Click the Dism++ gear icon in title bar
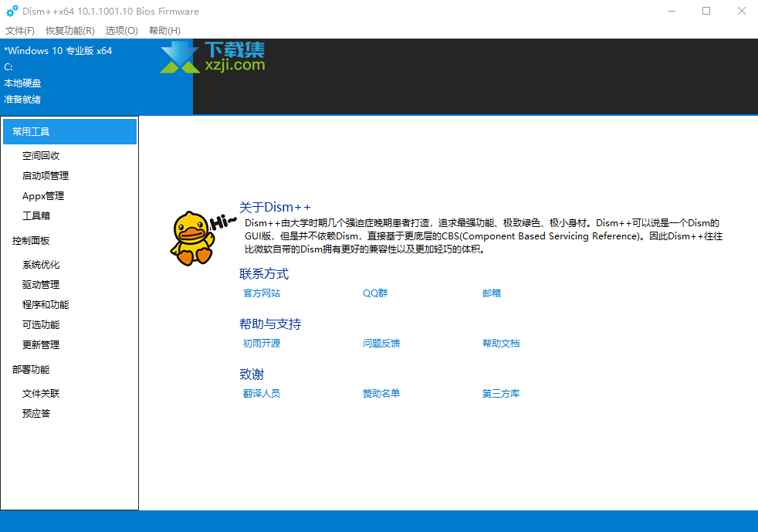The width and height of the screenshot is (758, 532). pyautogui.click(x=12, y=11)
